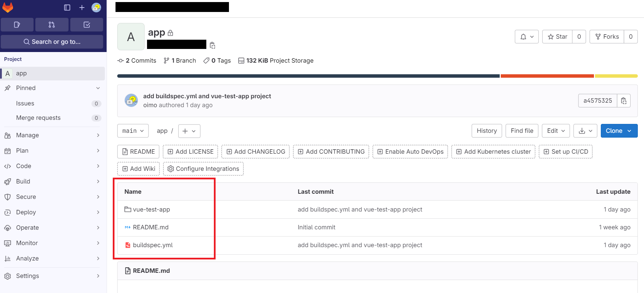Image resolution: width=644 pixels, height=293 pixels.
Task: Copy project ID icon near app title
Action: pyautogui.click(x=212, y=45)
